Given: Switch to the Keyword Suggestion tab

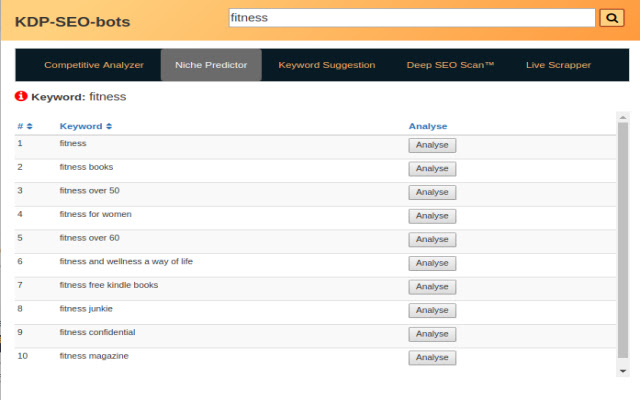Looking at the screenshot, I should 326,65.
